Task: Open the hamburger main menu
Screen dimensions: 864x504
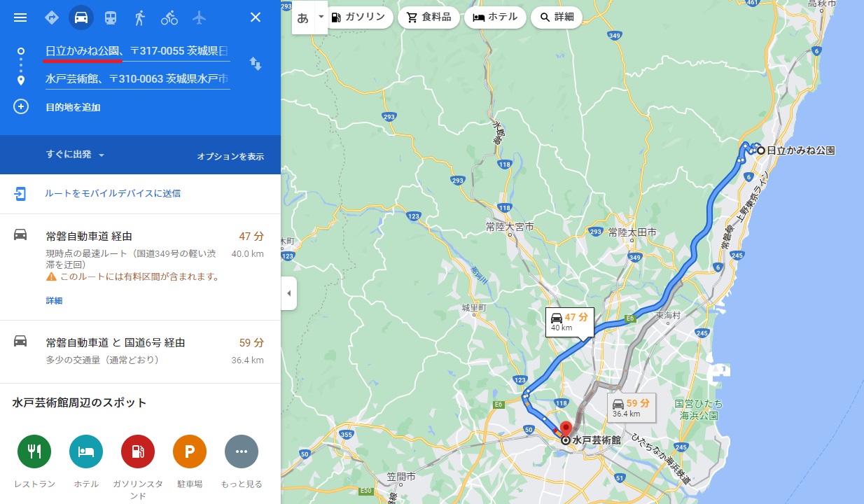Action: (x=20, y=17)
